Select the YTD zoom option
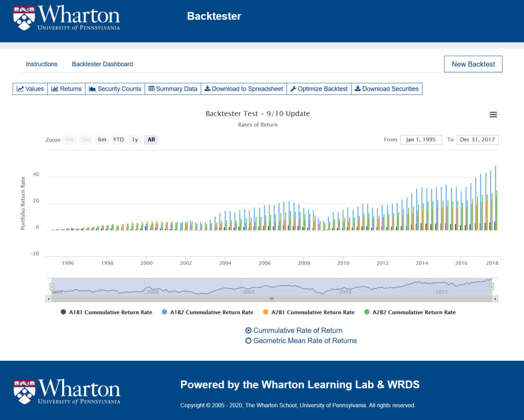 [x=118, y=140]
